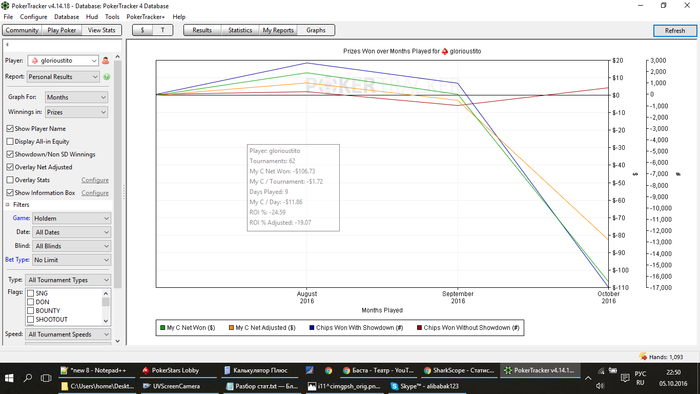Image resolution: width=700 pixels, height=394 pixels.
Task: Open the Player dropdown
Action: tap(63, 60)
